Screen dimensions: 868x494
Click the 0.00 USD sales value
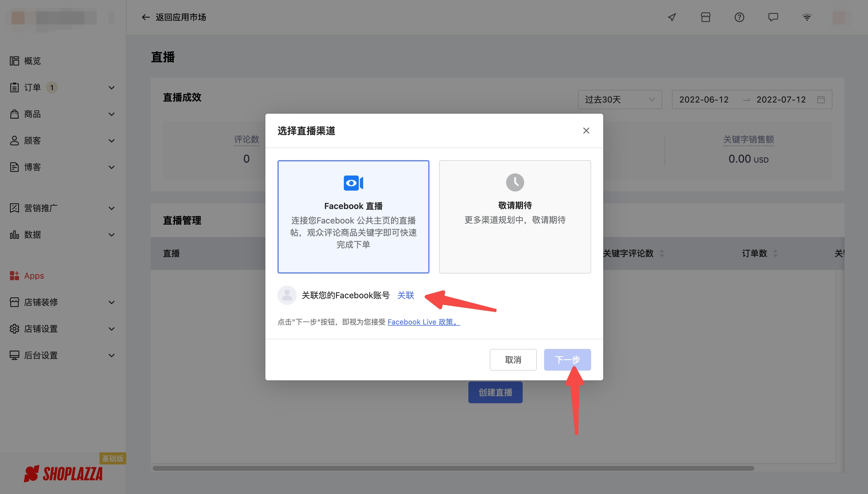(x=748, y=159)
